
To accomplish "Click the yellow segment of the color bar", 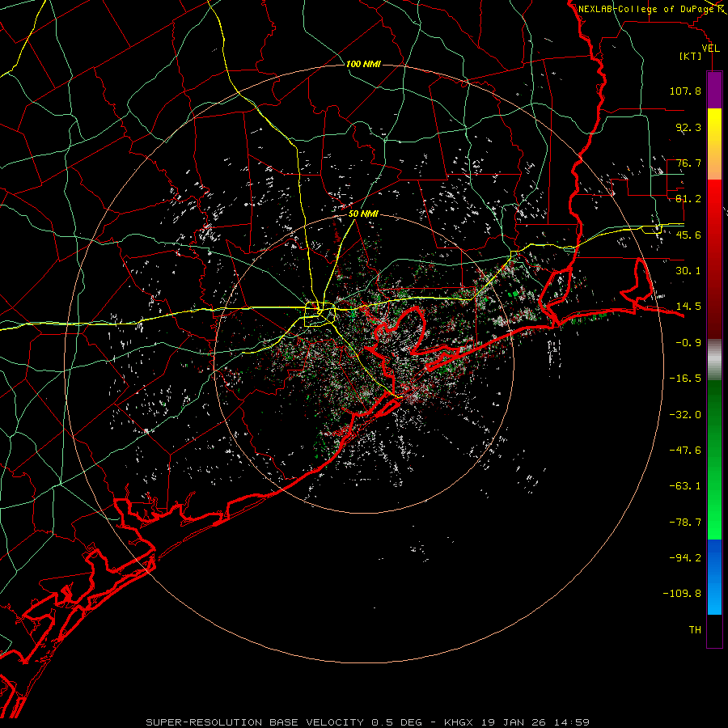I will (x=714, y=144).
